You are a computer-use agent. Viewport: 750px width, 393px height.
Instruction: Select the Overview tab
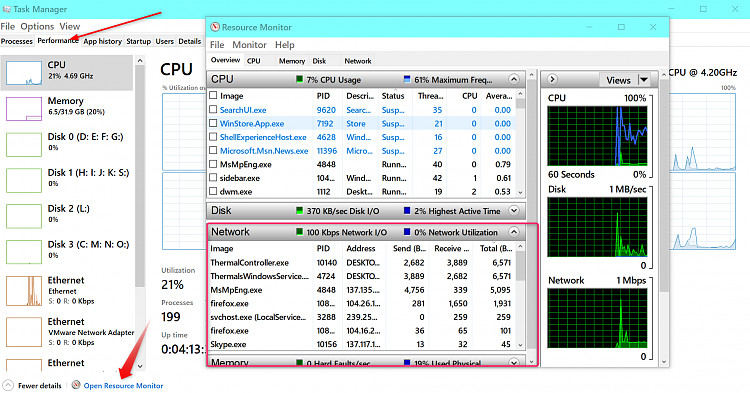click(225, 60)
